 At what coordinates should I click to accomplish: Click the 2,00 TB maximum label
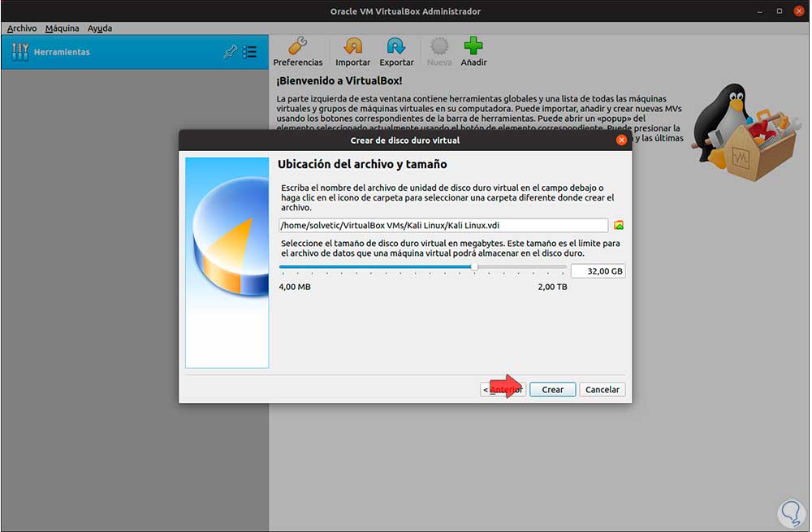[552, 287]
